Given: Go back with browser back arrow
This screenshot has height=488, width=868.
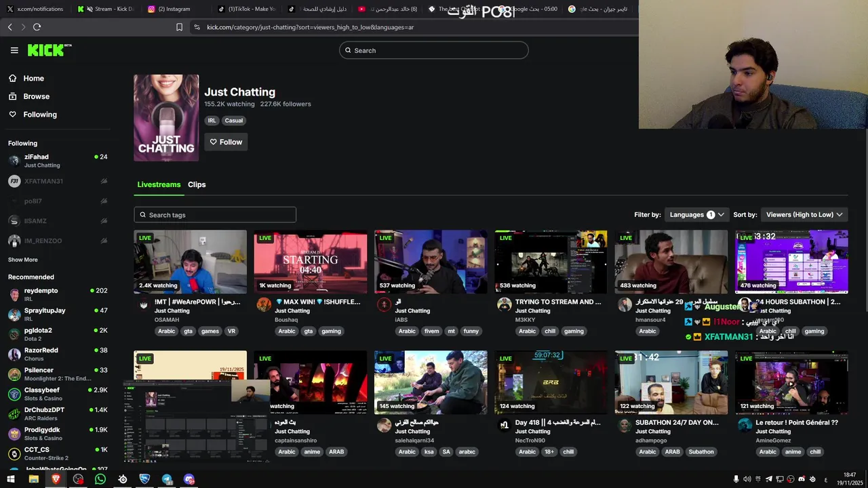Looking at the screenshot, I should [x=9, y=27].
